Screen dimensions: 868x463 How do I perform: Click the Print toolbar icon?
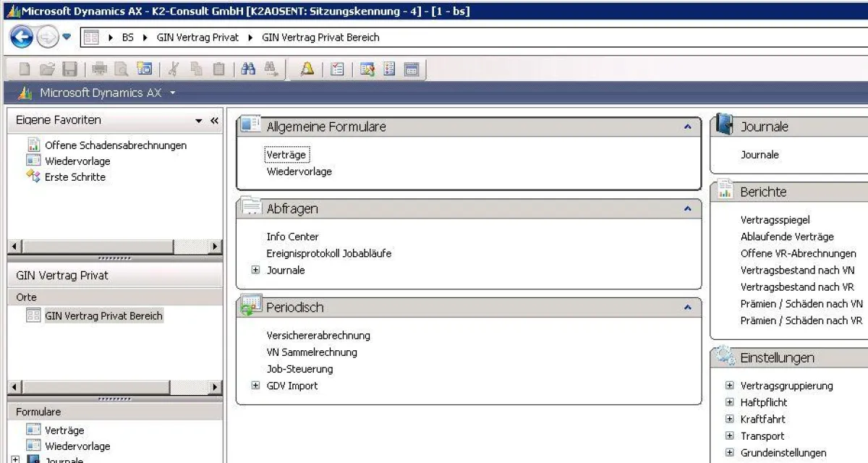(100, 69)
